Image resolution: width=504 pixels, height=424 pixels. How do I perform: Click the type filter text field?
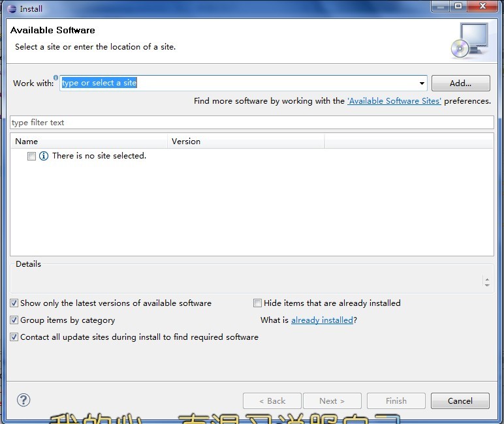[252, 123]
